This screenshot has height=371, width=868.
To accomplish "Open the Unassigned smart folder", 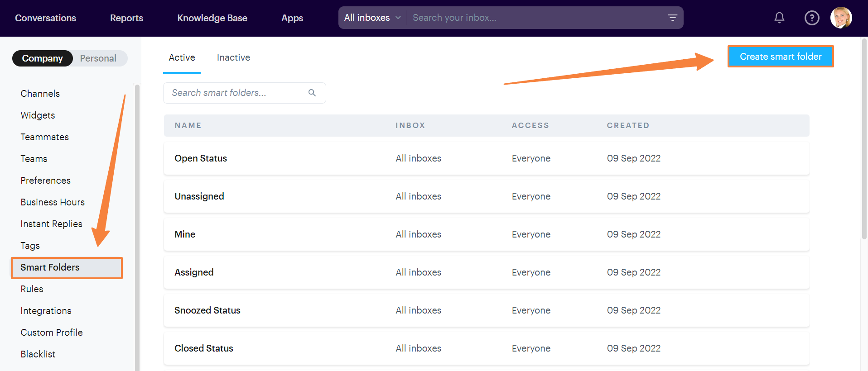I will 199,196.
